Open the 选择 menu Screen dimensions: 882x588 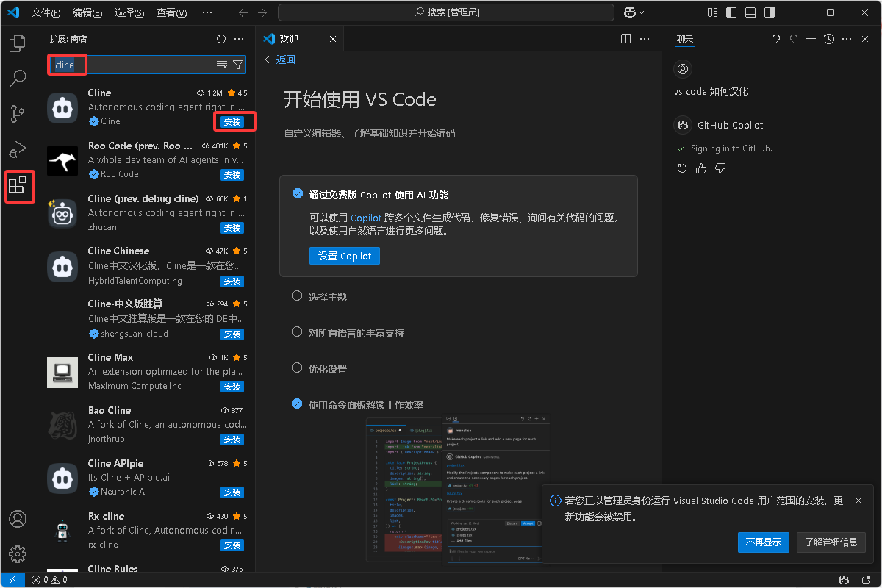tap(129, 12)
